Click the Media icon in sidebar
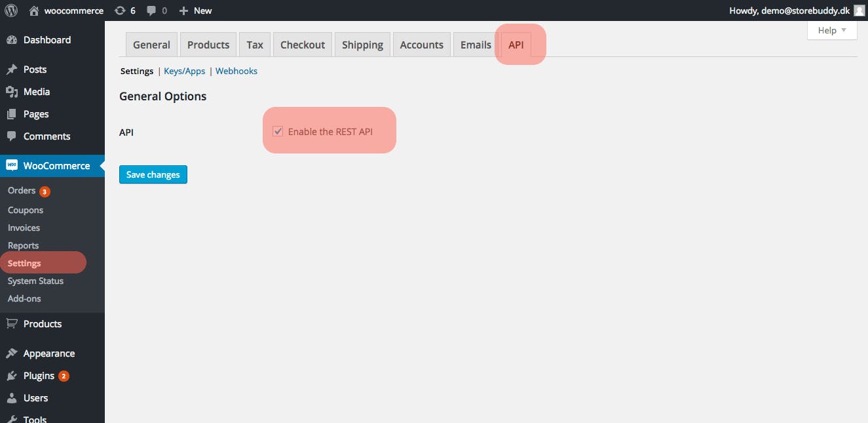 pyautogui.click(x=11, y=92)
